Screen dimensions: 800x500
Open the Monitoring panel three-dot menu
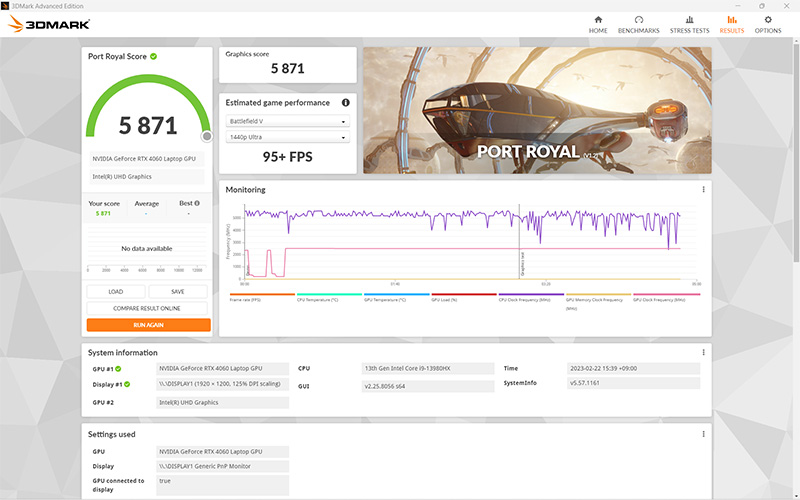click(703, 190)
